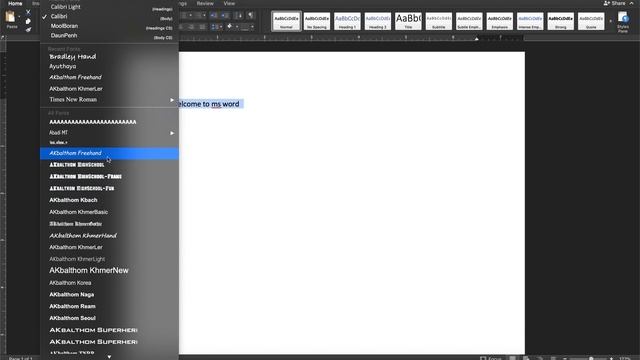Choose AKbalthom KhmerLer in recent fonts
This screenshot has width=640, height=360.
[109, 89]
